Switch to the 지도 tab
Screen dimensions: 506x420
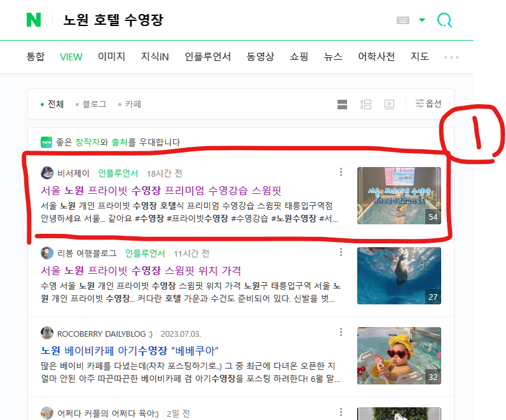420,57
